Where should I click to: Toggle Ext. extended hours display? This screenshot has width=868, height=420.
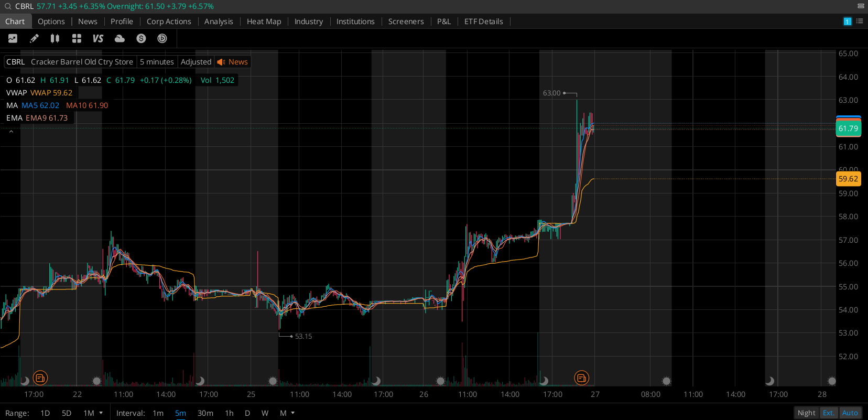point(828,413)
